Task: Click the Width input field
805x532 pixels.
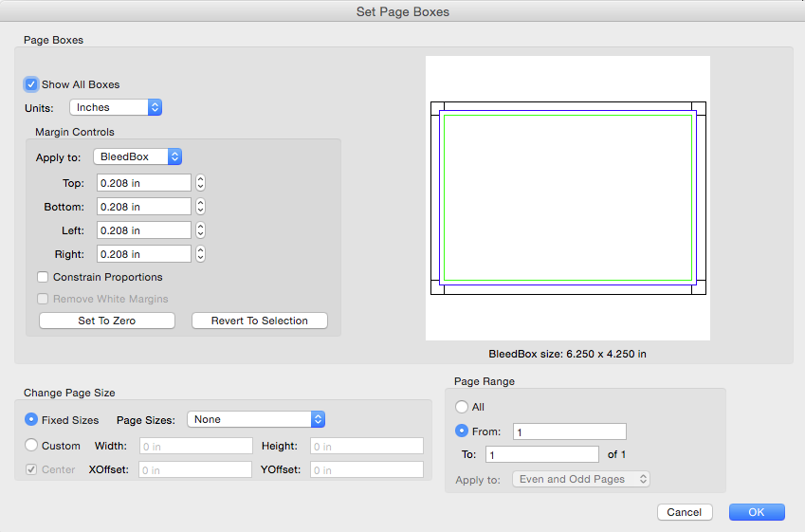Action: (x=196, y=446)
